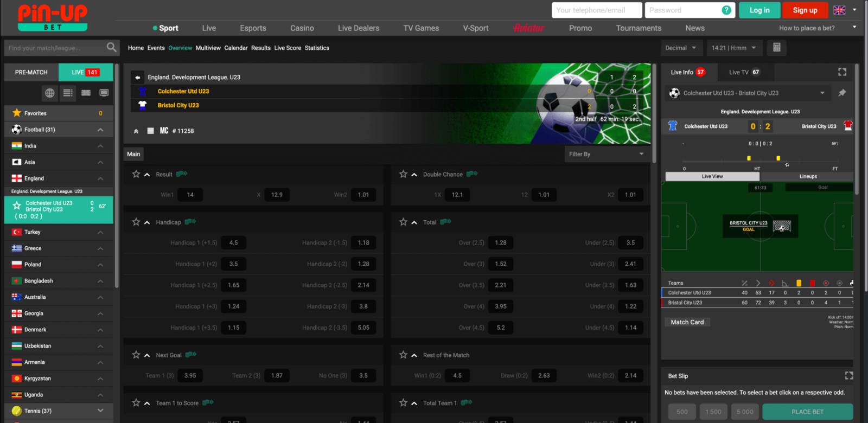Click in the telephone/email field
This screenshot has width=868, height=423.
point(597,10)
